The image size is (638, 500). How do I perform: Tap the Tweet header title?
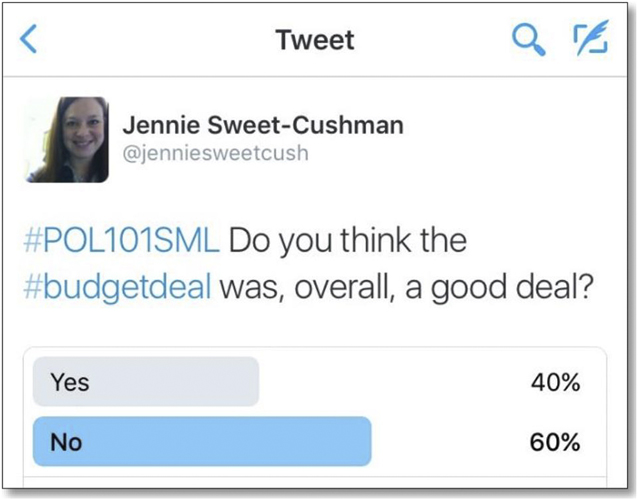(315, 40)
